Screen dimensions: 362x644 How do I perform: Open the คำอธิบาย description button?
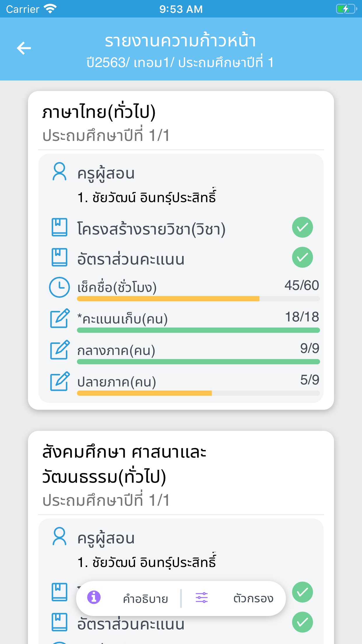pyautogui.click(x=145, y=599)
